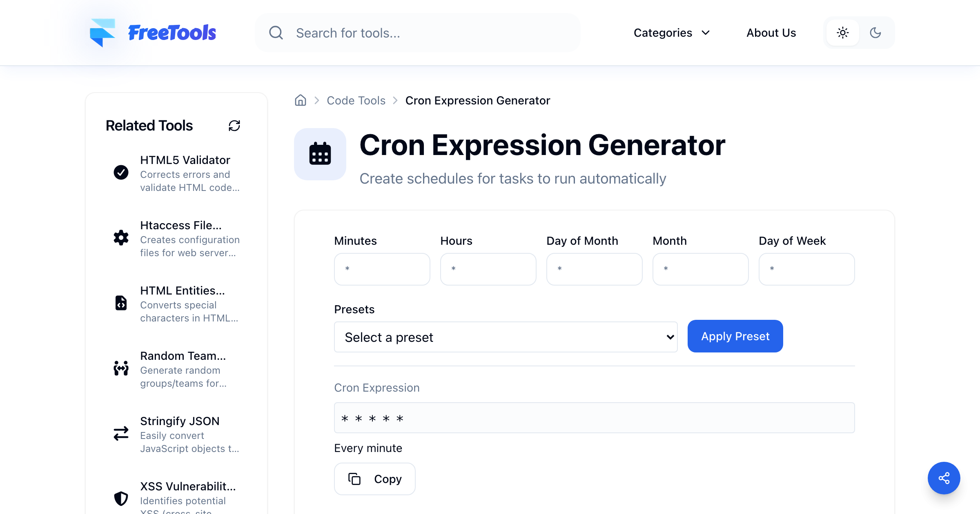980x514 pixels.
Task: Click the Day of Month input field
Action: [595, 269]
